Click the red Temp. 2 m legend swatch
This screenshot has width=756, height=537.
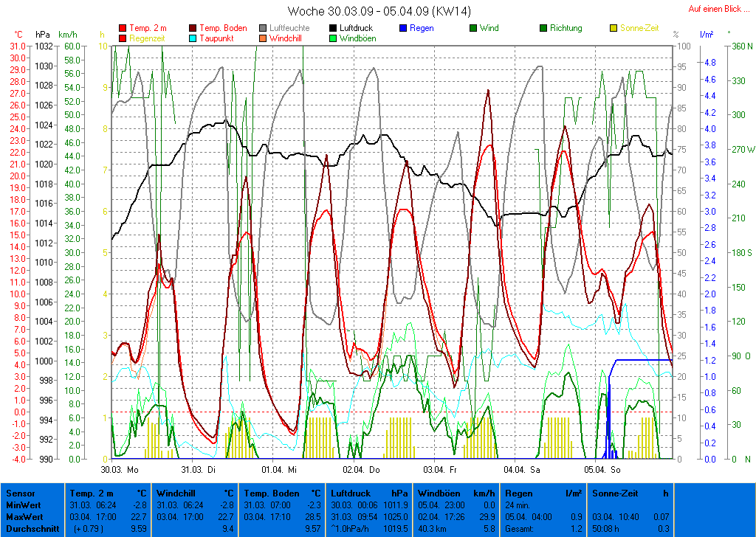coord(123,29)
